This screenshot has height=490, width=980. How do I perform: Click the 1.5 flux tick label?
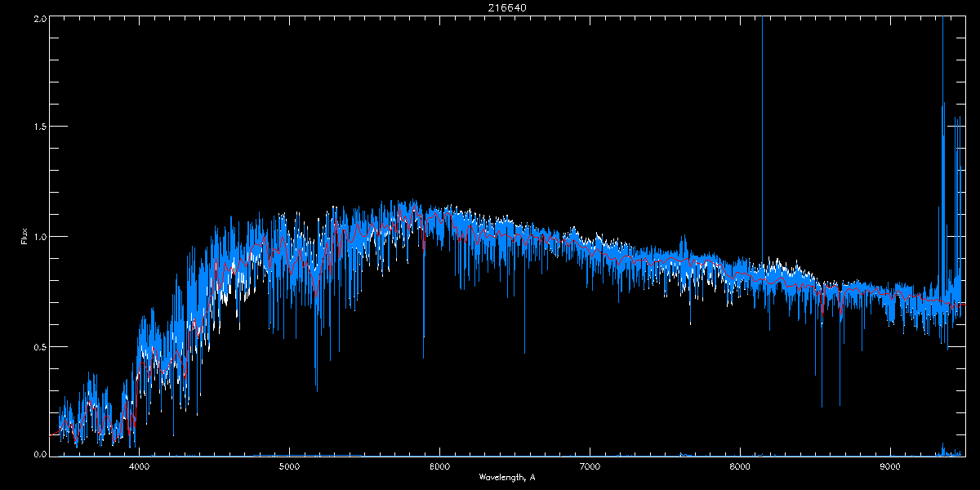click(38, 127)
